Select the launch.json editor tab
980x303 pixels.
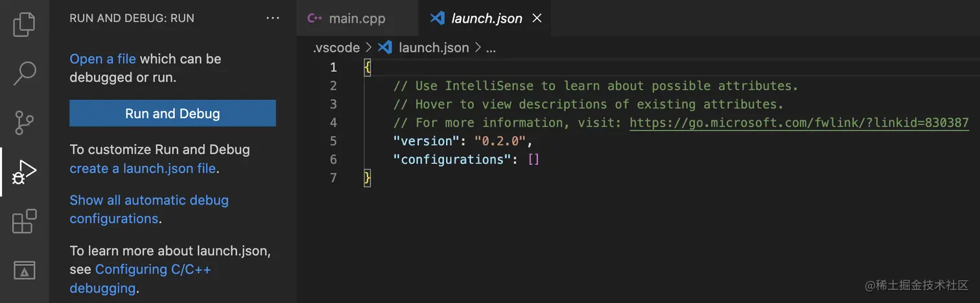click(x=485, y=18)
